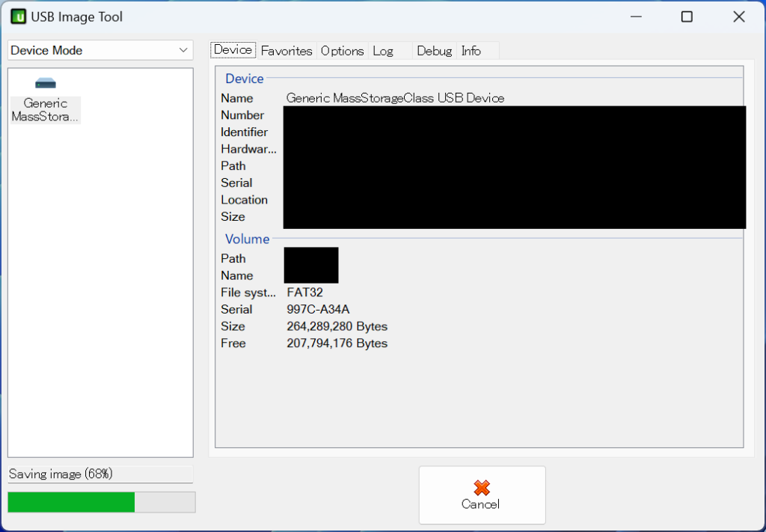Minimize the USB Image Tool window
Screen dimensions: 766x532
click(x=636, y=16)
